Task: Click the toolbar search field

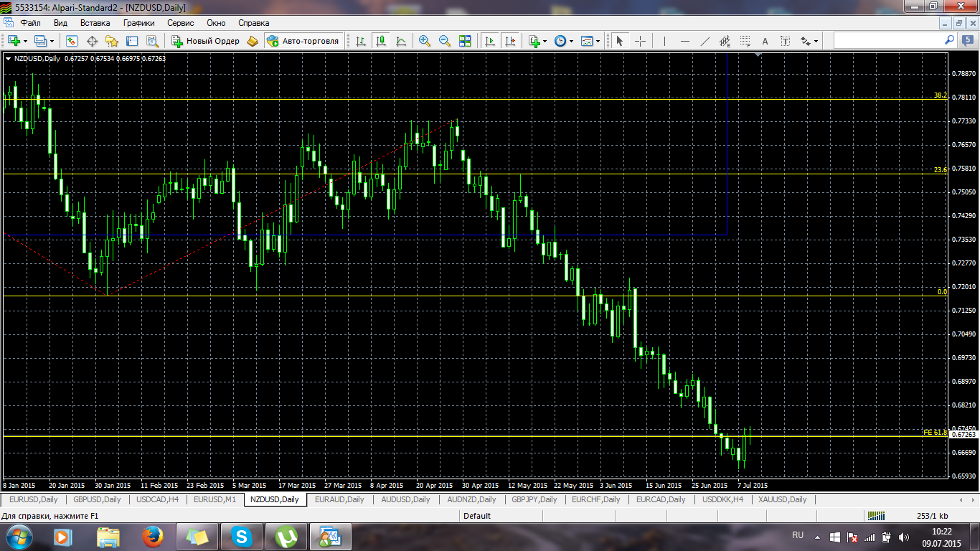Action: click(x=888, y=40)
